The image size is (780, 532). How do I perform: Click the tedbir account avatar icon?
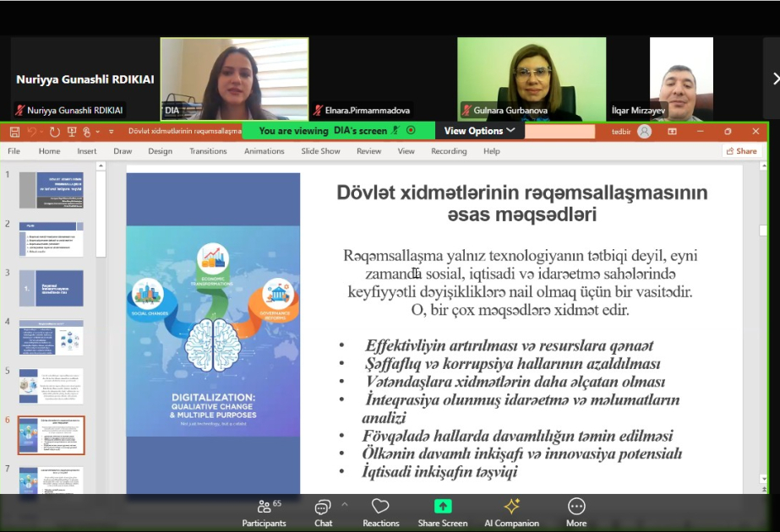click(644, 131)
